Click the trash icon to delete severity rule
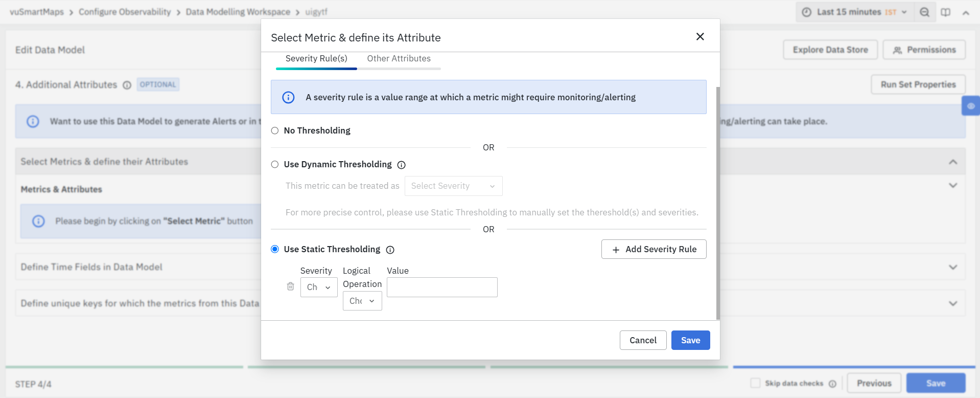 (x=290, y=286)
